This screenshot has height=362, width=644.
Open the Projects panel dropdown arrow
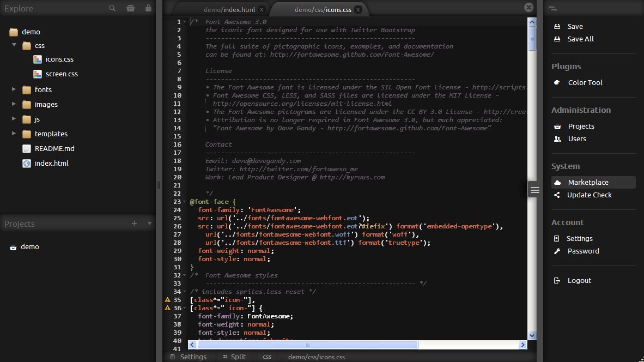pos(149,224)
